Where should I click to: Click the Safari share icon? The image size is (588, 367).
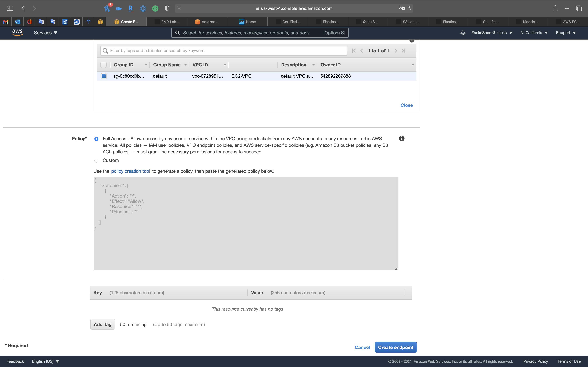[x=555, y=8]
